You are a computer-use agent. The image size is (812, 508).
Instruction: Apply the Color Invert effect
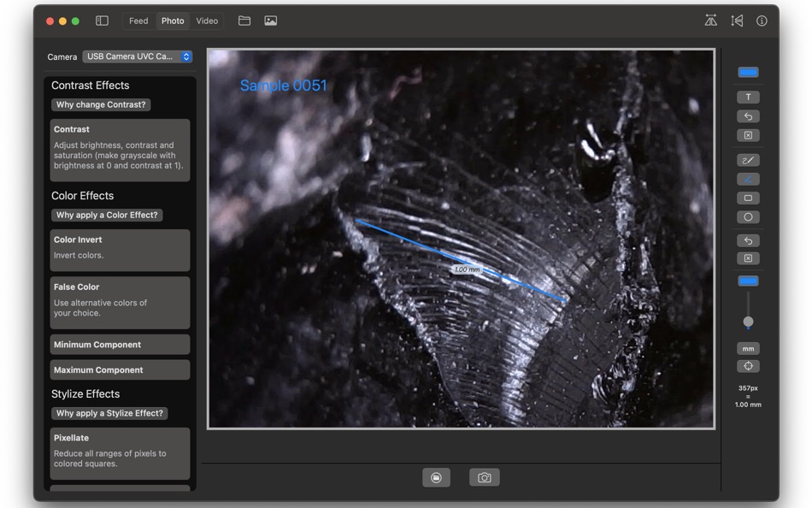pyautogui.click(x=120, y=250)
